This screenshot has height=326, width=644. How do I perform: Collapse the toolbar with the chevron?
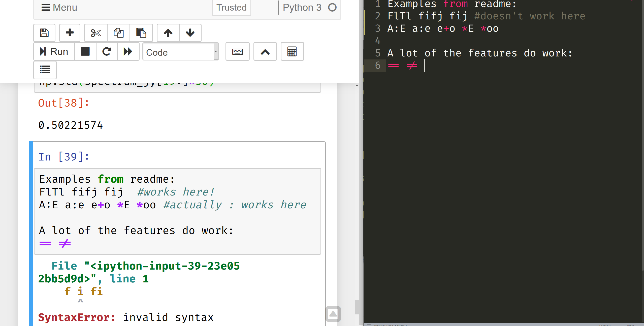265,51
